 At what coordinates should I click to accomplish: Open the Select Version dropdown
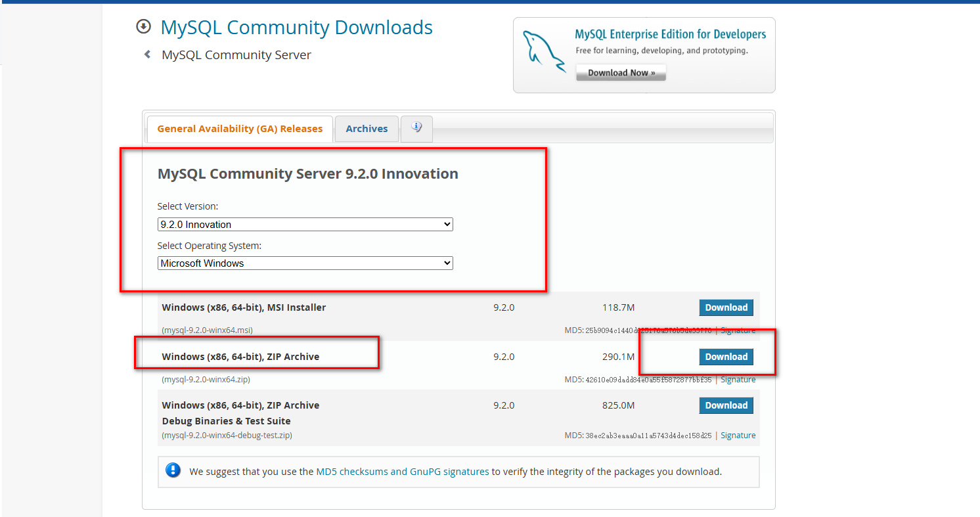point(305,225)
